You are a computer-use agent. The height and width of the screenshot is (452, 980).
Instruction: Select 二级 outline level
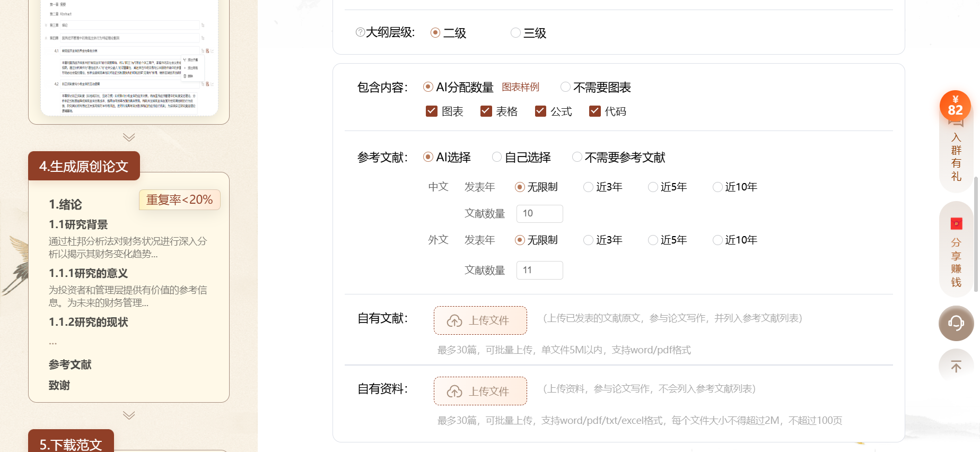[x=435, y=33]
